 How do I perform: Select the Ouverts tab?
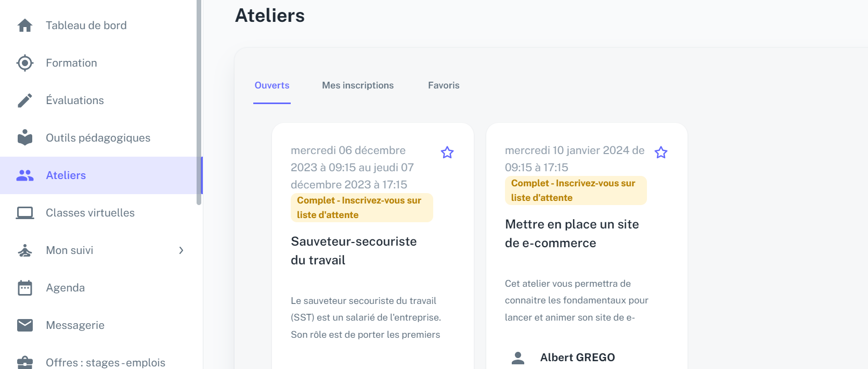click(x=272, y=85)
